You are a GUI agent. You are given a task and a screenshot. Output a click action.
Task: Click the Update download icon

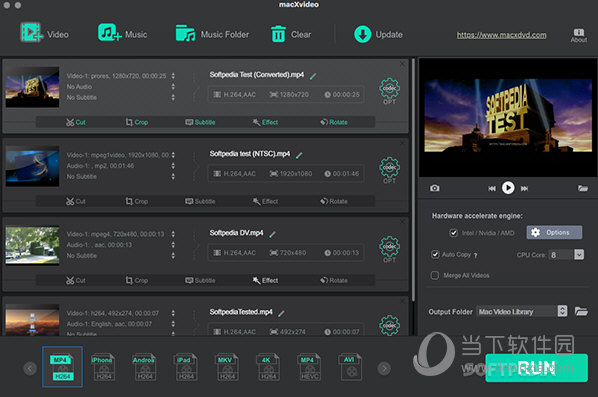tap(362, 34)
